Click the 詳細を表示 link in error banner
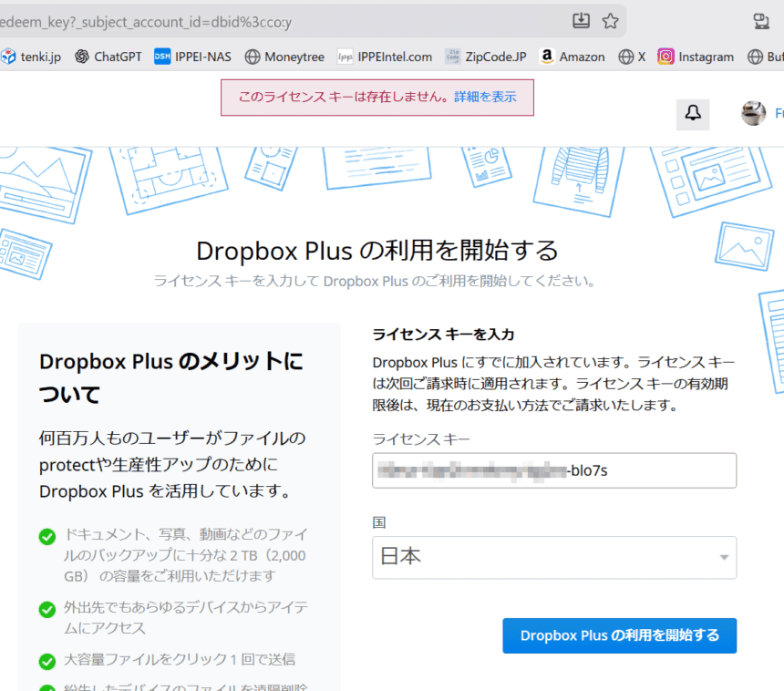Image resolution: width=784 pixels, height=691 pixels. (x=485, y=97)
